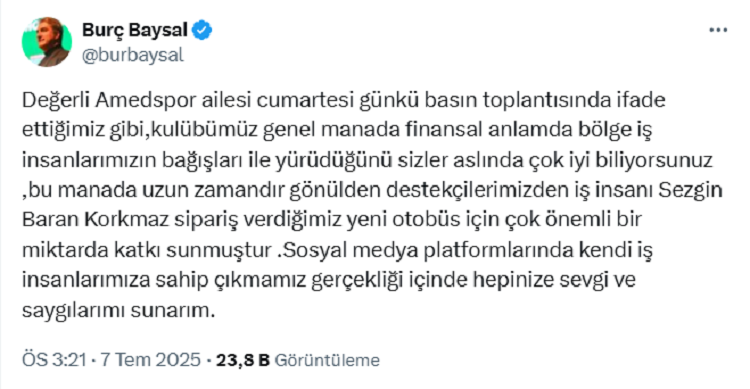This screenshot has width=750, height=389.
Task: Click the closing line saygılarımı sunarım
Action: coord(119,310)
